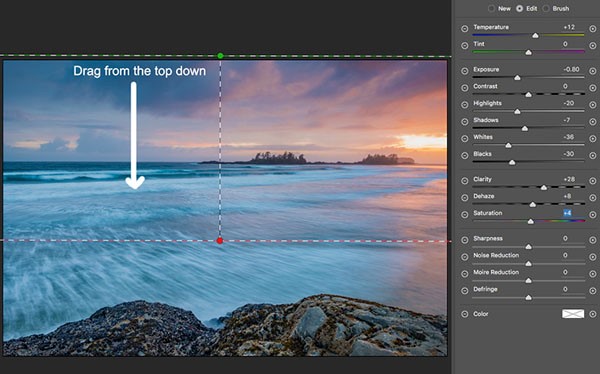Viewport: 600px width, 374px height.
Task: Select the Edit radio button
Action: [519, 8]
